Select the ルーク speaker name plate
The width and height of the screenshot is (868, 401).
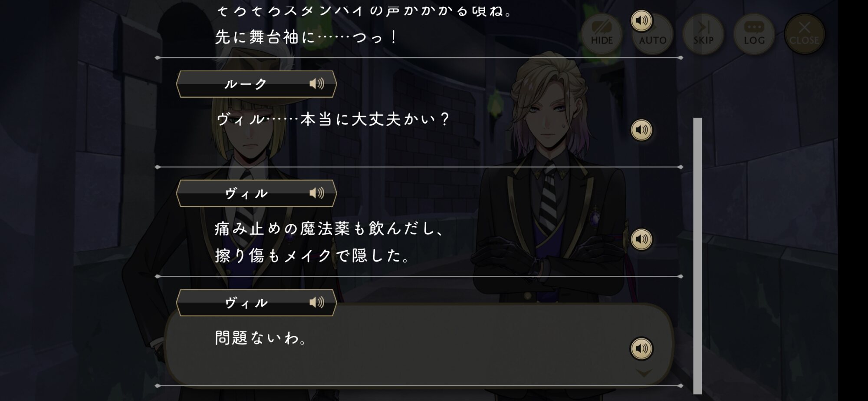pos(256,84)
